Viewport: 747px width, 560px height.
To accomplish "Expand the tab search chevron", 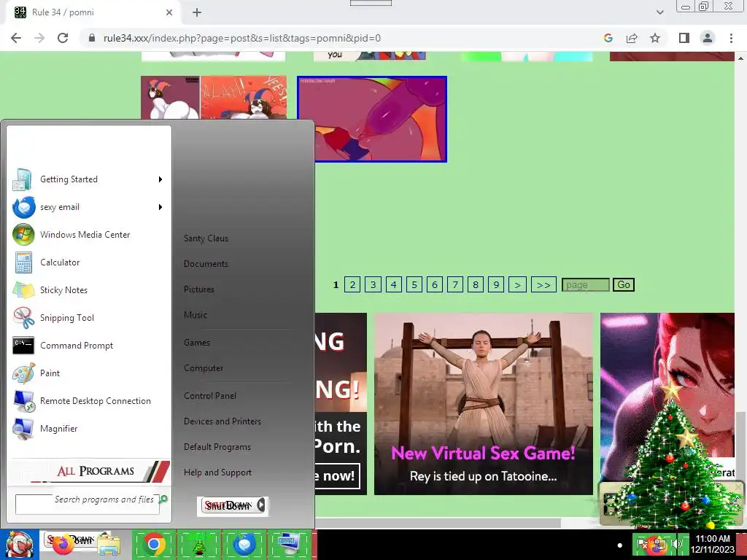I will click(659, 12).
